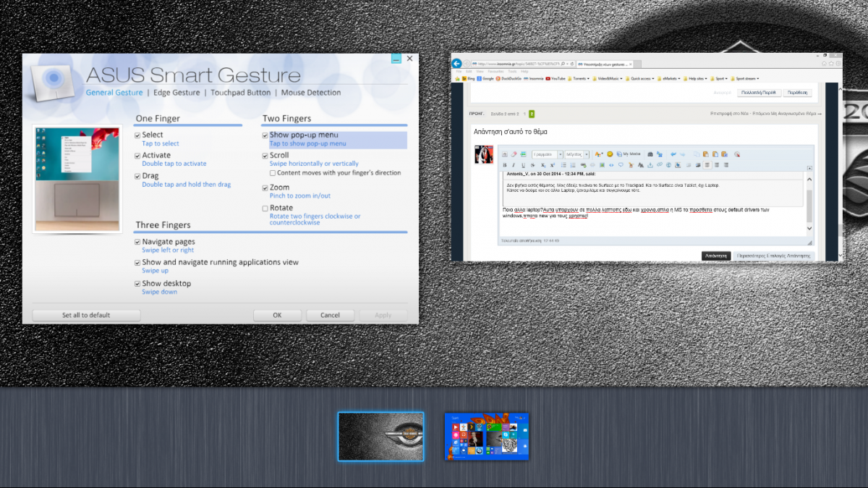Screen dimensions: 868x488
Task: Toggle Underline in the reply editor
Action: (523, 165)
